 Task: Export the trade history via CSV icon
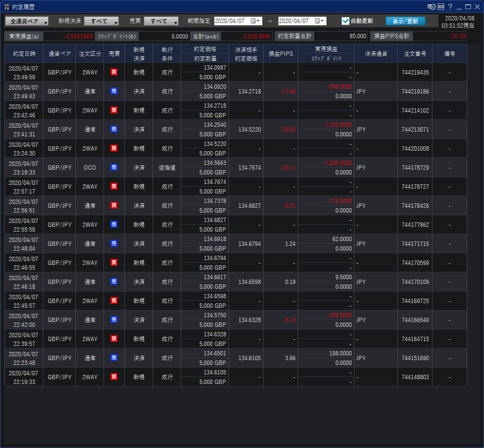[x=441, y=6]
